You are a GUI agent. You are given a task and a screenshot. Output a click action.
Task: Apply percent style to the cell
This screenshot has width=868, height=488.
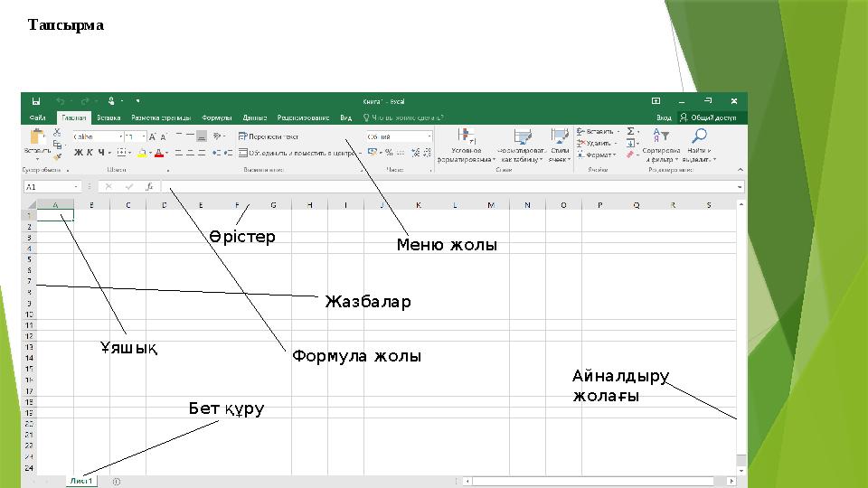tap(389, 153)
